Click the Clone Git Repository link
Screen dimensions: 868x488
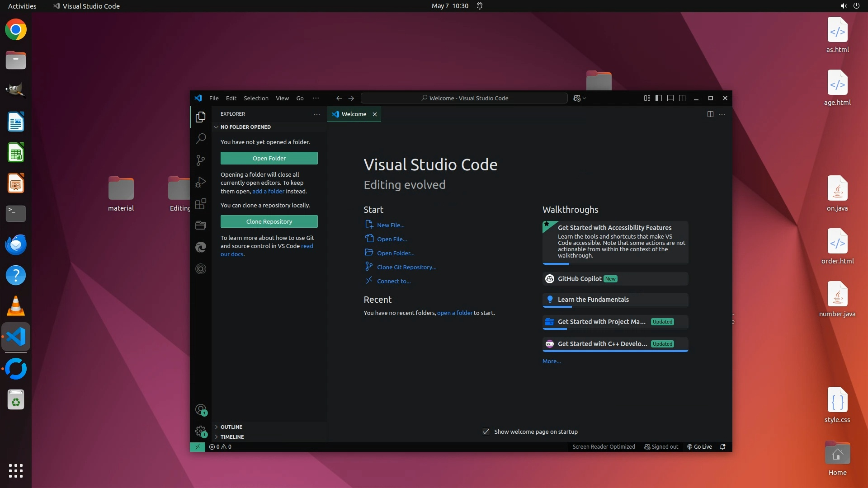pos(406,267)
